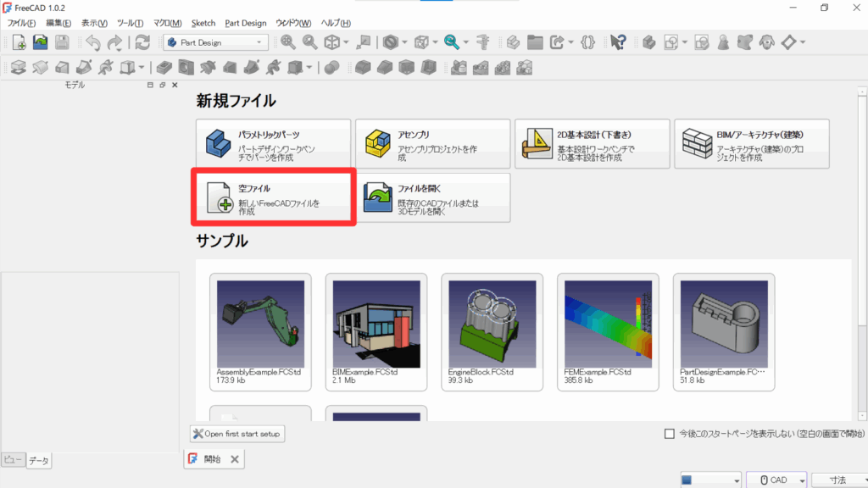Click the Refresh toolbar icon
The width and height of the screenshot is (868, 488).
point(142,42)
